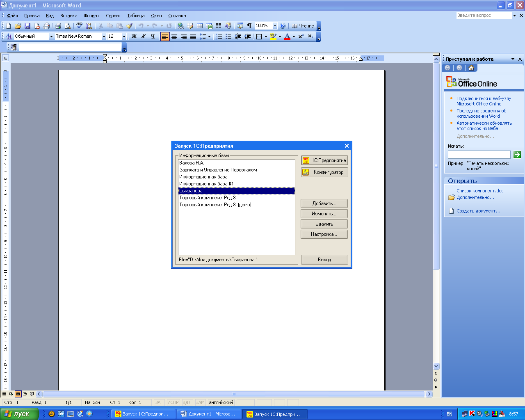Apply the red font color button
The height and width of the screenshot is (420, 525).
coord(287,37)
